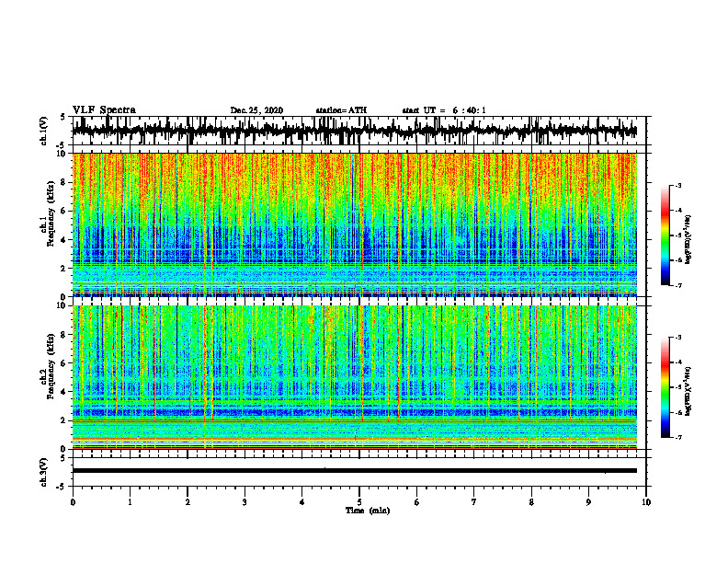
Task: Click the ch.1 spectrogram color scale bar
Action: 665,236
